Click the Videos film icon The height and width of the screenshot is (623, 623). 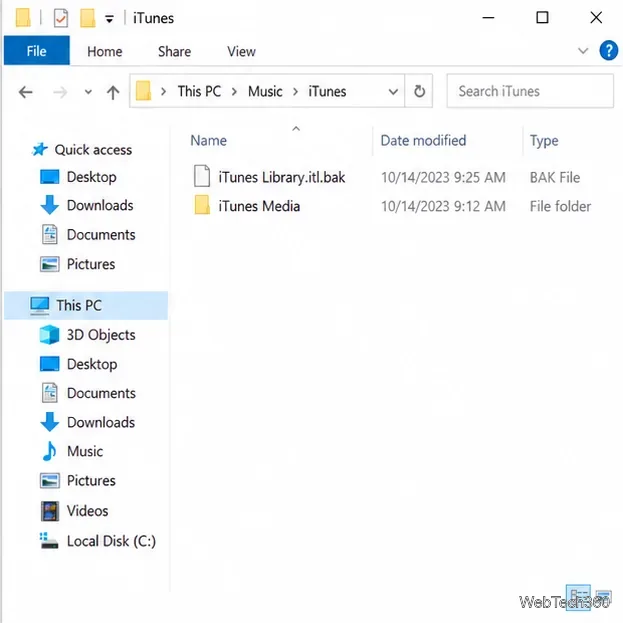point(50,511)
